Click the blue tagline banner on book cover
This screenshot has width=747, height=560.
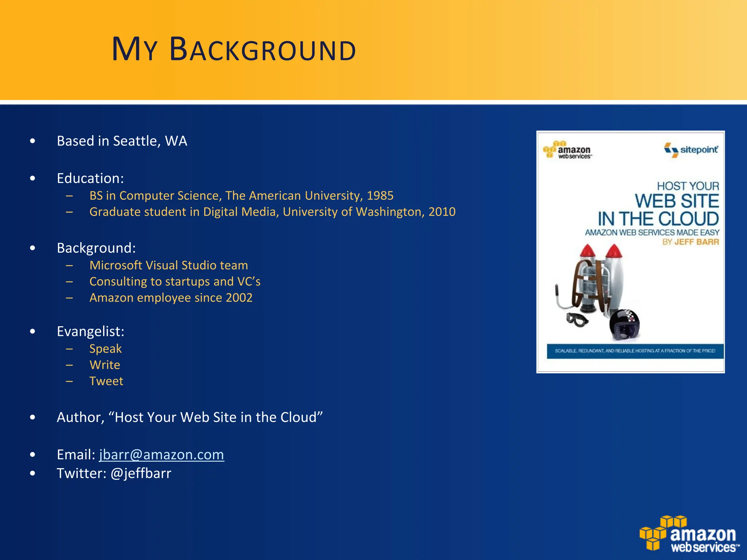[x=635, y=351]
